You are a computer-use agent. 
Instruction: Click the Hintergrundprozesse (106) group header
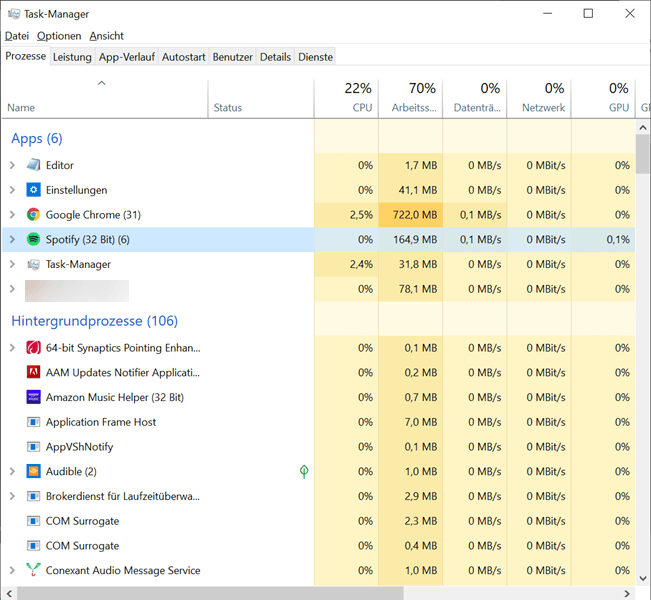[x=95, y=321]
